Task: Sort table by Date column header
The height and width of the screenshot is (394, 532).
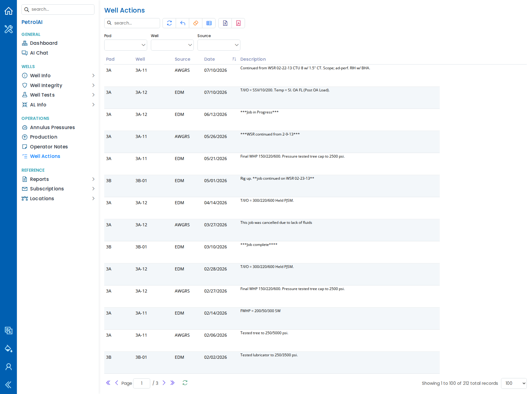Action: click(209, 59)
